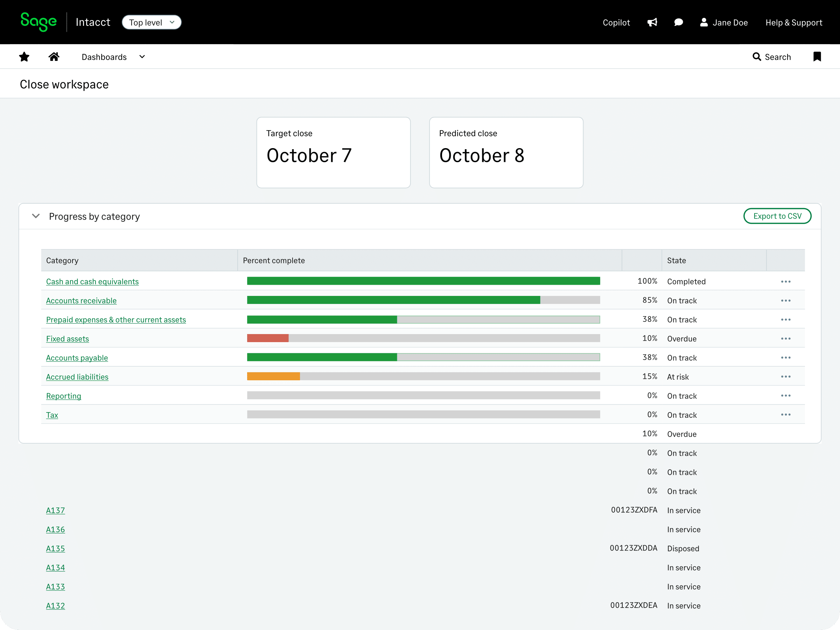840x630 pixels.
Task: Click the Sage logo
Action: click(x=38, y=22)
